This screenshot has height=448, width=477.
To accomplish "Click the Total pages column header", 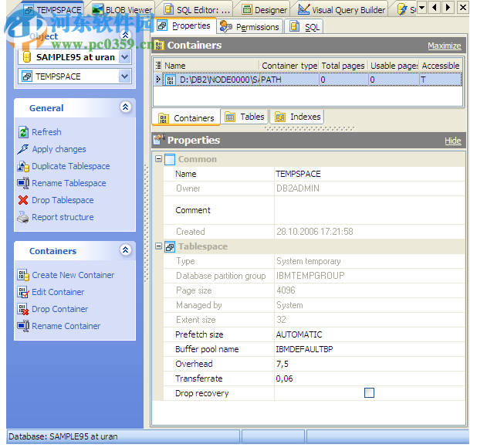I will 343,66.
